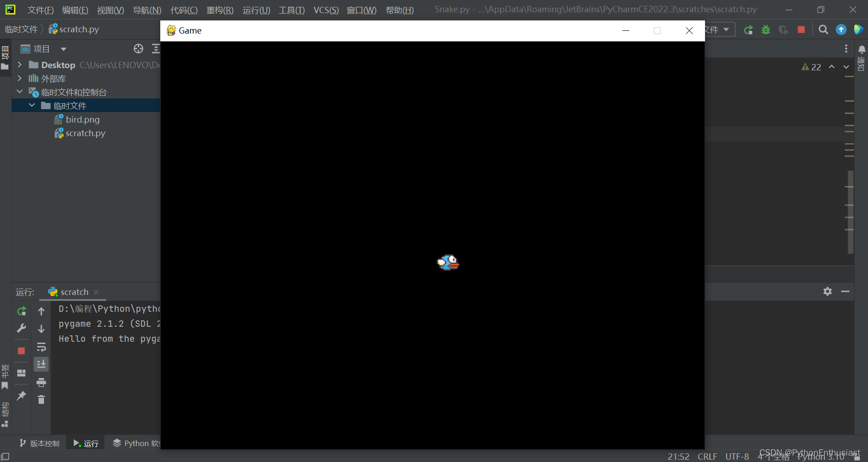Select bird.png in project tree
The height and width of the screenshot is (462, 868).
(83, 119)
